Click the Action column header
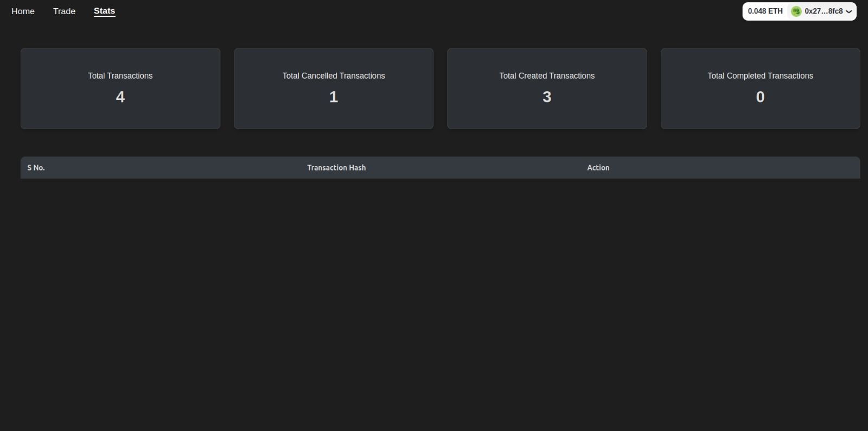Viewport: 868px width, 431px height. pos(598,168)
